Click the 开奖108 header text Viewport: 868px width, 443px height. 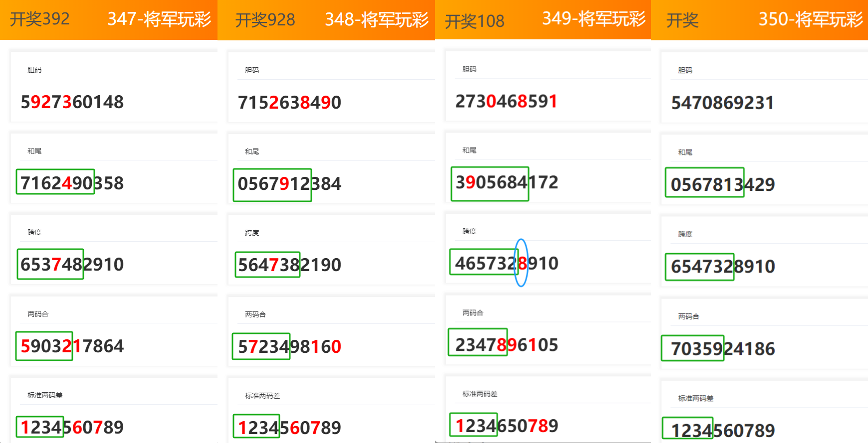coord(474,21)
